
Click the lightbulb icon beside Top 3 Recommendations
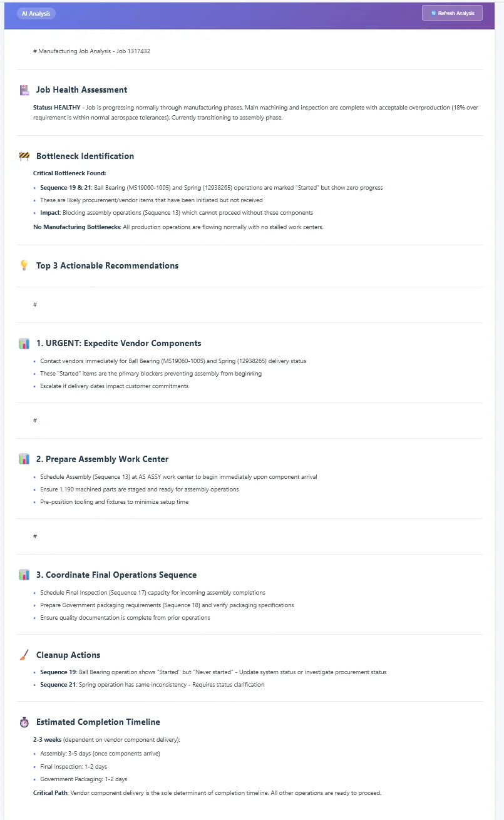(x=24, y=265)
